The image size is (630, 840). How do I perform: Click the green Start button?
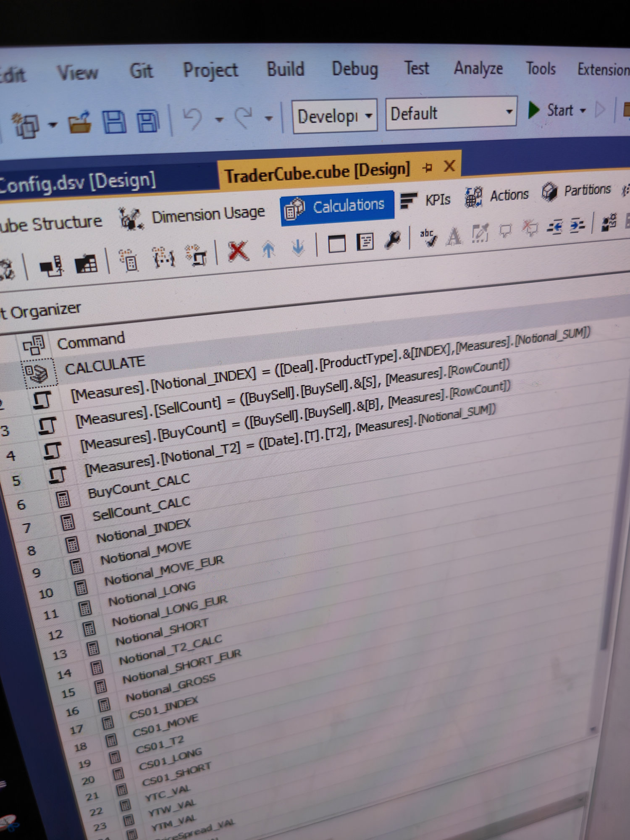(x=551, y=110)
